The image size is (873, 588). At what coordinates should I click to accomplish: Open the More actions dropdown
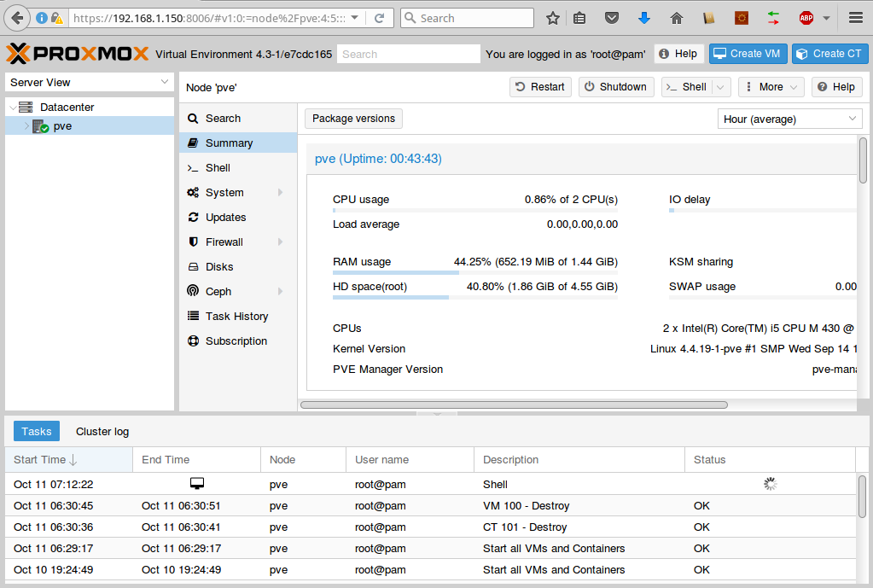tap(771, 87)
